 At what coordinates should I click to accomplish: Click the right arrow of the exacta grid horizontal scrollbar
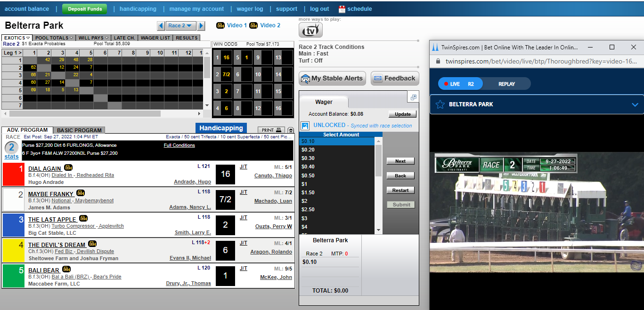(200, 113)
